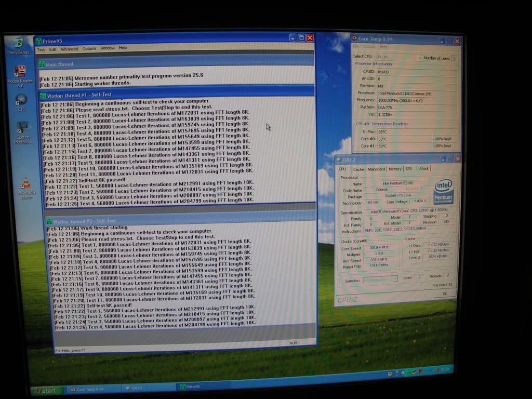This screenshot has width=532, height=399.
Task: Click "Work thread starting" in Worker thread #2
Action: [x=104, y=228]
